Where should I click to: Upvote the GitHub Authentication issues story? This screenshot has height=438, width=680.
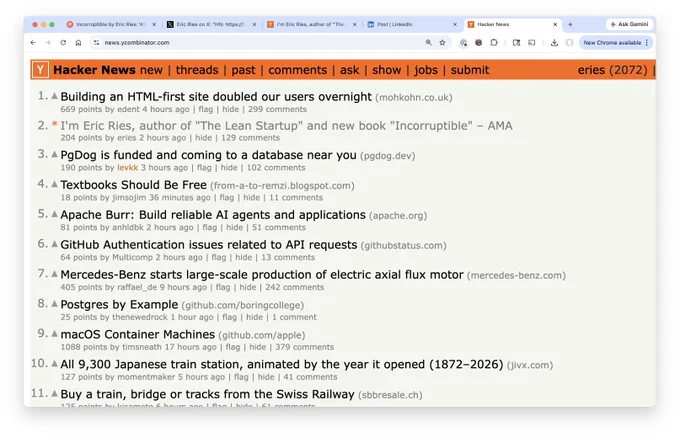(55, 244)
